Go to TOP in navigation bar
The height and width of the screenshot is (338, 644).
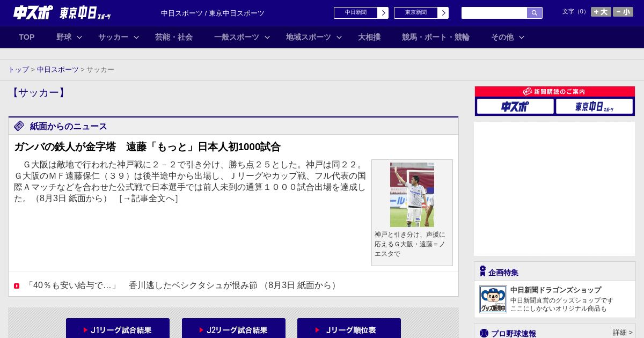tap(27, 37)
